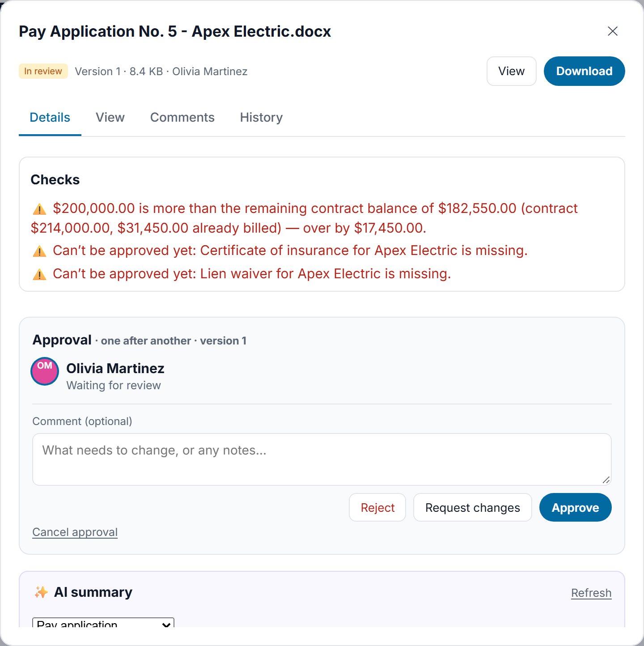Image resolution: width=644 pixels, height=646 pixels.
Task: Approve the pay application
Action: click(x=576, y=507)
